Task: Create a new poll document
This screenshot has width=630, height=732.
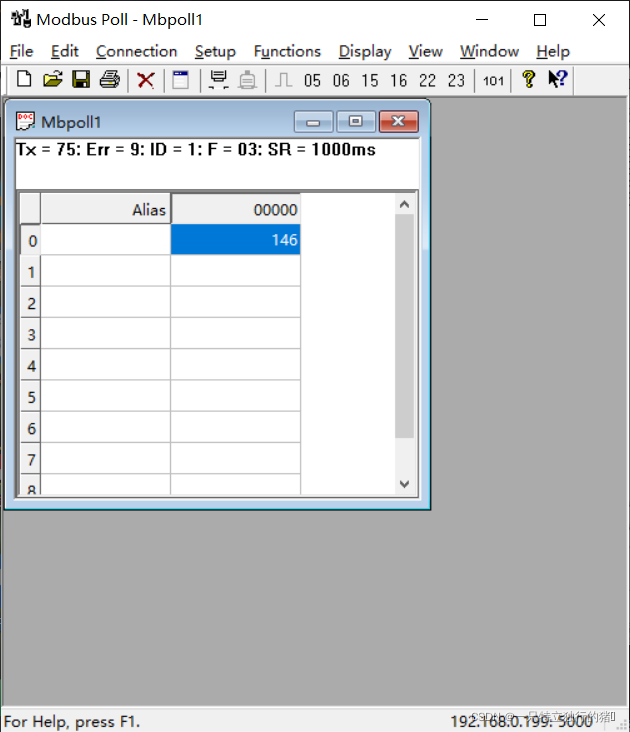Action: coord(24,80)
